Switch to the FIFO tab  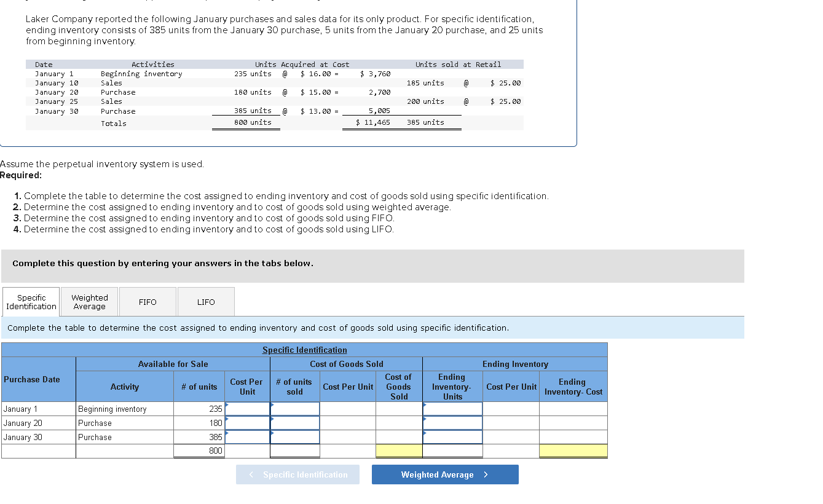[x=147, y=301]
